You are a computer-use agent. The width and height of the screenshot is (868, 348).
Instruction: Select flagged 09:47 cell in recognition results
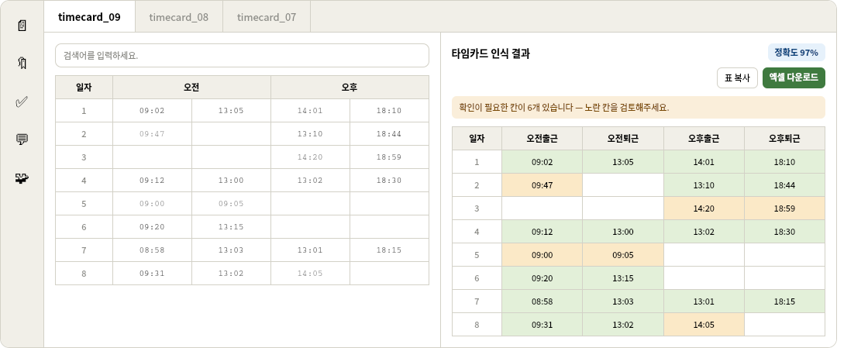pos(542,185)
